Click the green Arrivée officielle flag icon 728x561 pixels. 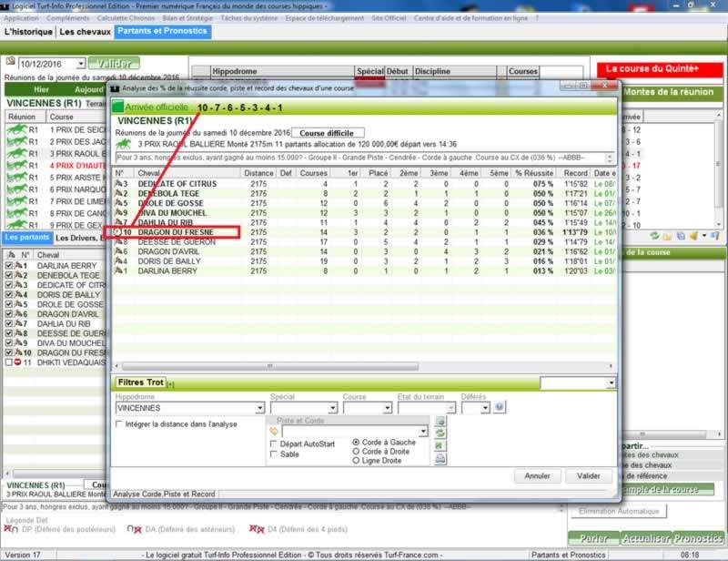click(117, 107)
